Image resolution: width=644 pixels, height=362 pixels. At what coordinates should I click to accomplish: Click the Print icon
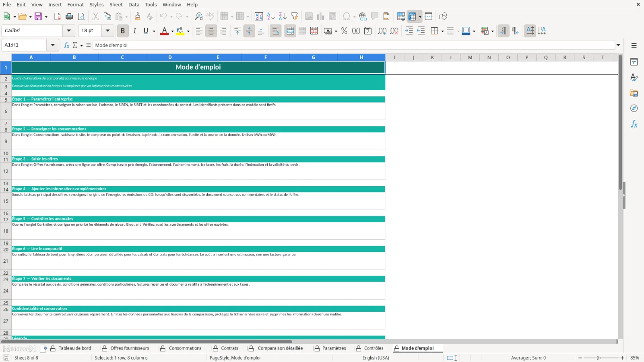click(69, 16)
